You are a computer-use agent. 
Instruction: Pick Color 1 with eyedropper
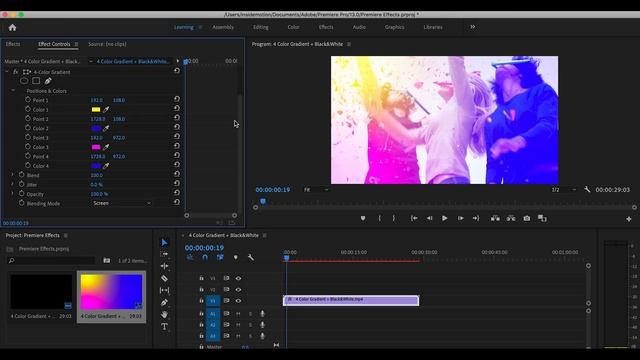click(x=106, y=109)
